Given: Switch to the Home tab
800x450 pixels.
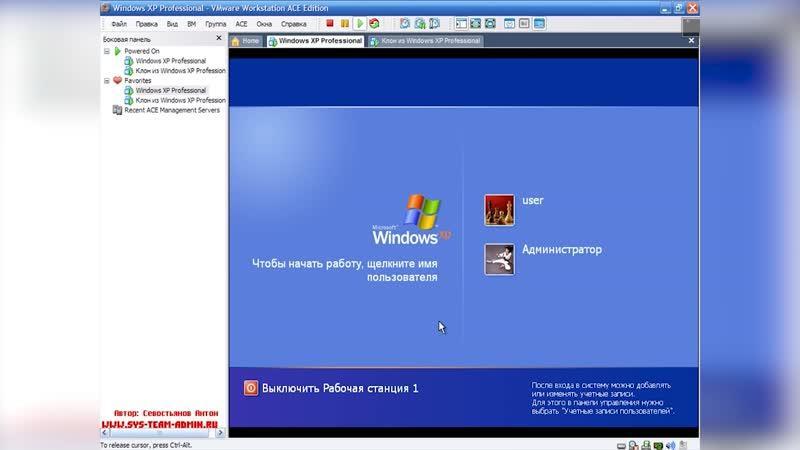Looking at the screenshot, I should (x=245, y=41).
